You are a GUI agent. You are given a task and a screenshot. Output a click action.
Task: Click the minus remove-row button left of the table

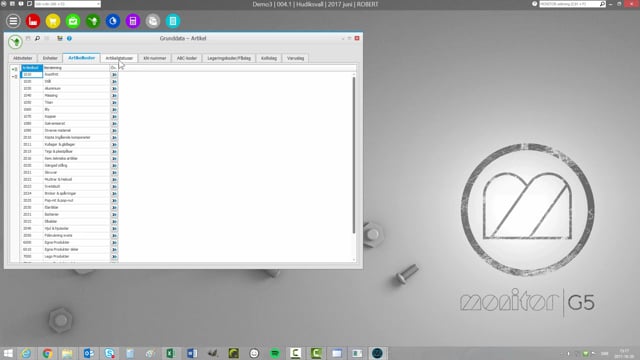15,76
